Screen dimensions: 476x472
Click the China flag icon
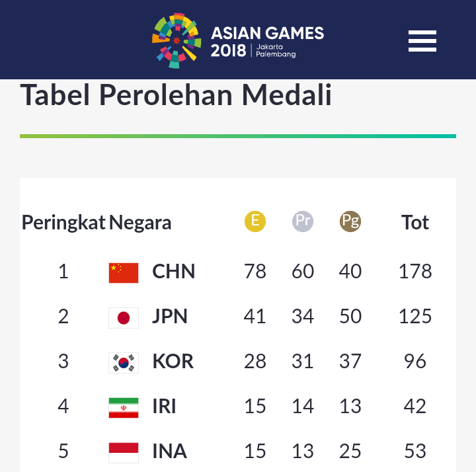pyautogui.click(x=124, y=272)
